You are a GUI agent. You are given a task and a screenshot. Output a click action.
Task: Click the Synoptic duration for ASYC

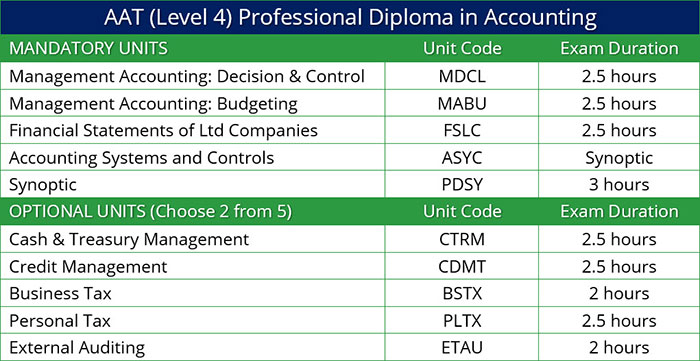pyautogui.click(x=619, y=158)
